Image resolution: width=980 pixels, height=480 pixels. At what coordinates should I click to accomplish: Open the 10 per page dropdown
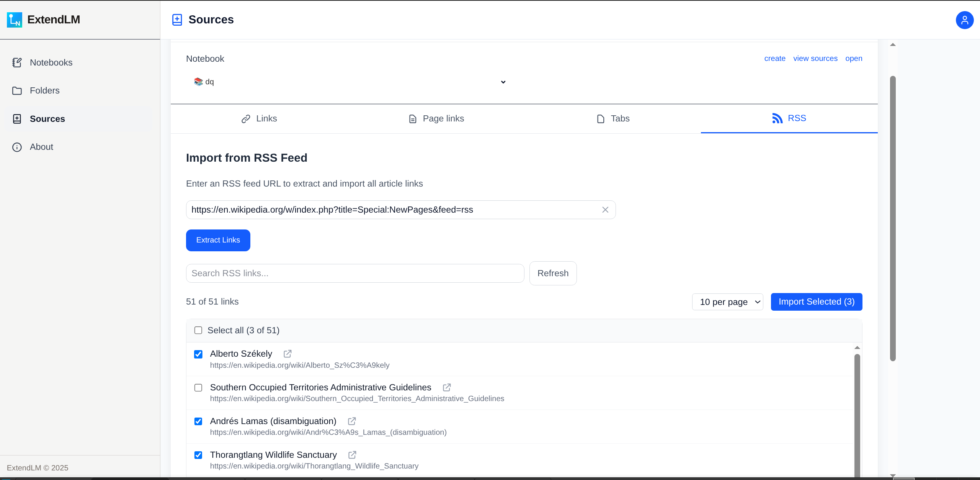727,302
